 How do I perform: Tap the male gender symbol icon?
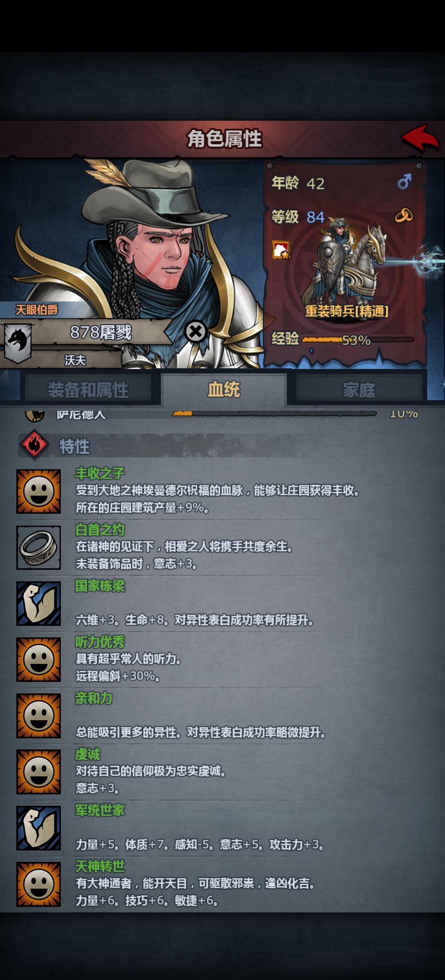404,182
